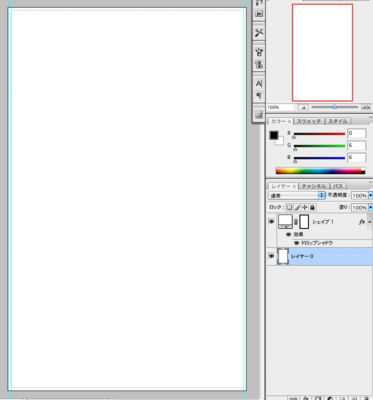
Task: Click the Navigator preview thumbnail
Action: 322,52
